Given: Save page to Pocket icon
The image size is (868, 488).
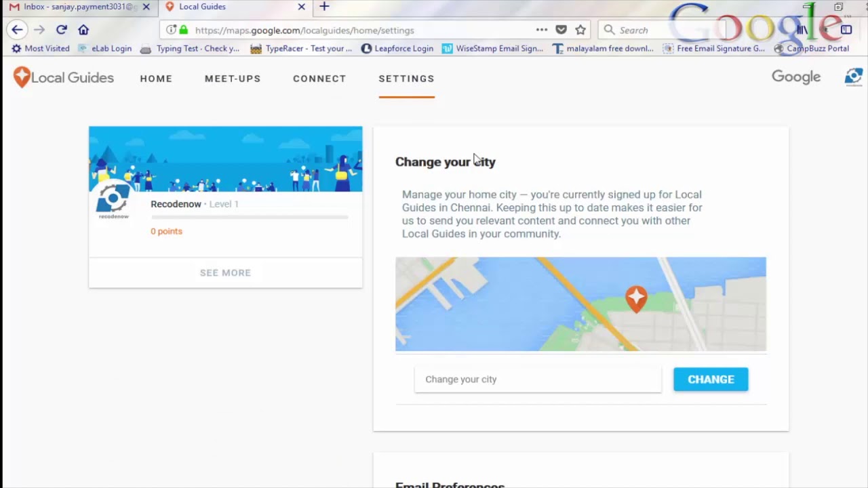Looking at the screenshot, I should [x=561, y=30].
